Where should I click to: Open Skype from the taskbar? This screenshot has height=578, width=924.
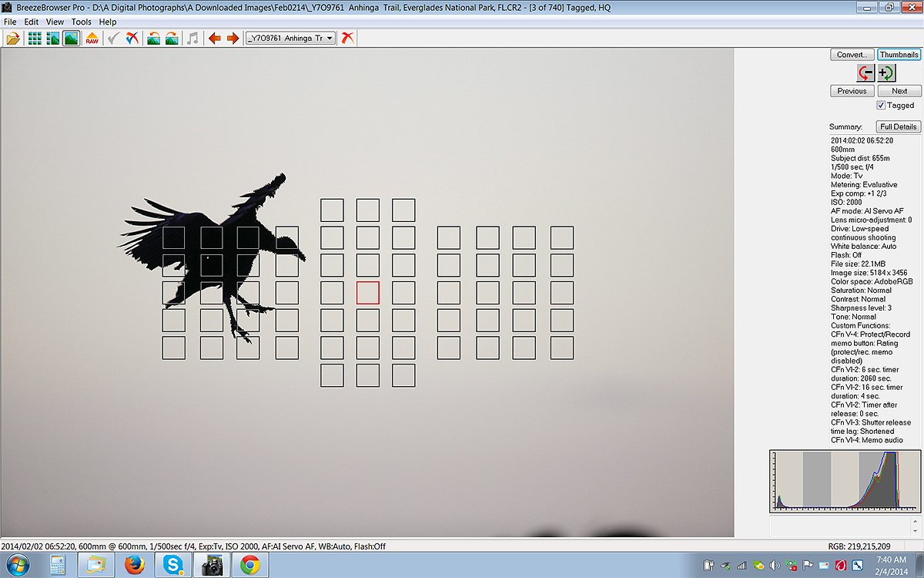pos(172,565)
